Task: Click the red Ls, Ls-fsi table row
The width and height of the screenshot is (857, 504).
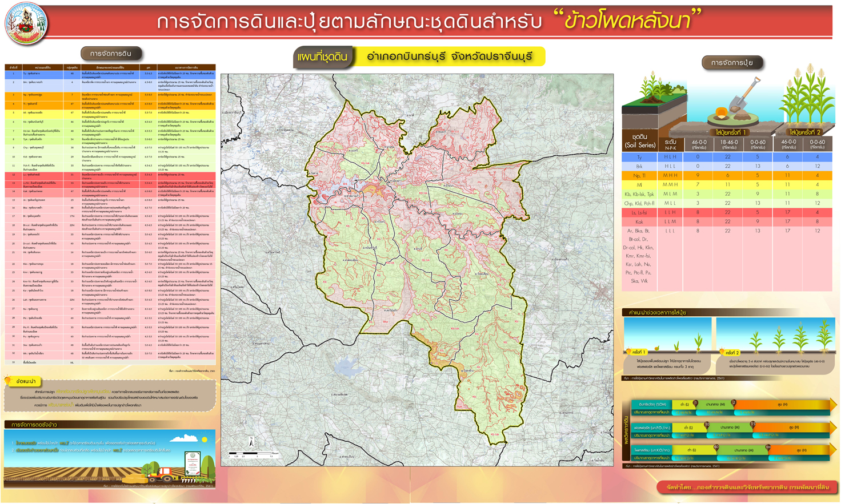Action: pyautogui.click(x=726, y=212)
